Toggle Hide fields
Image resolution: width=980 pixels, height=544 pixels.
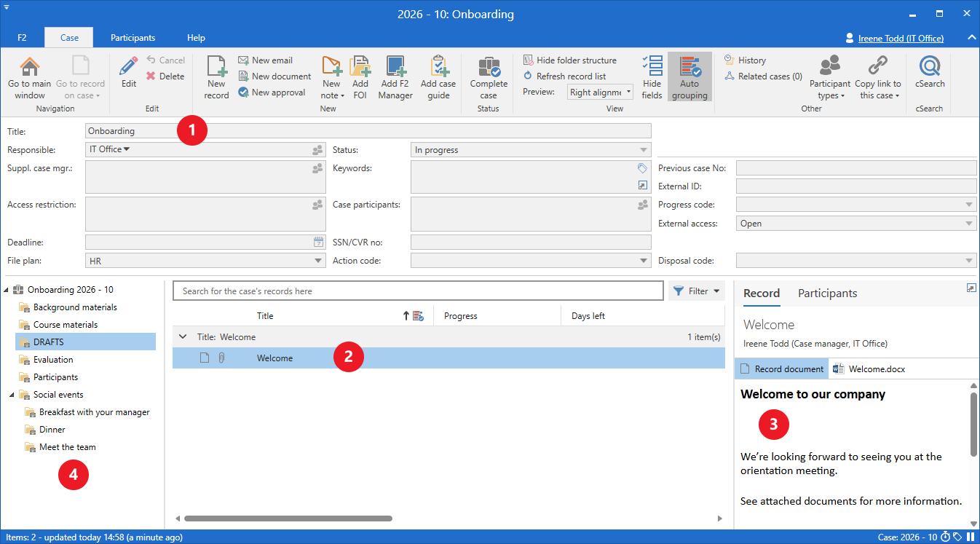click(x=652, y=77)
